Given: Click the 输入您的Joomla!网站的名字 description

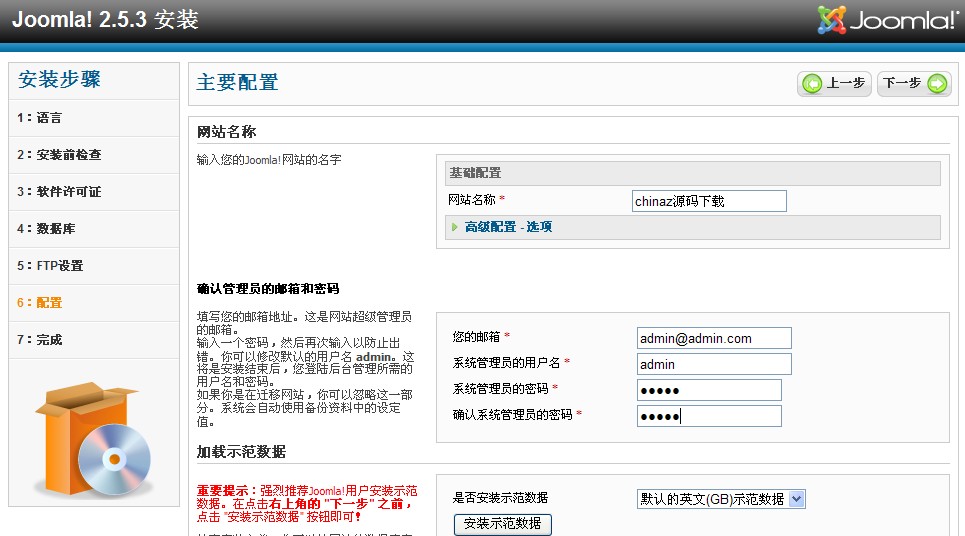Looking at the screenshot, I should (269, 160).
